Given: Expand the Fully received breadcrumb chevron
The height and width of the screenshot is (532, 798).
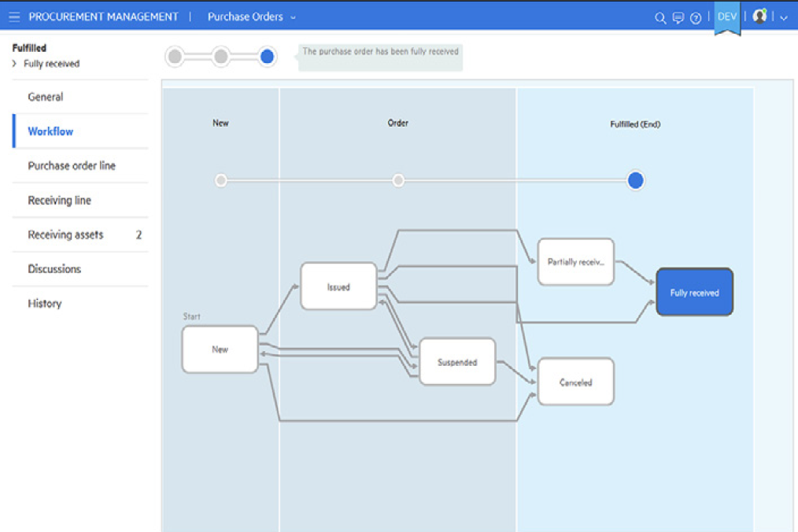Looking at the screenshot, I should 14,64.
